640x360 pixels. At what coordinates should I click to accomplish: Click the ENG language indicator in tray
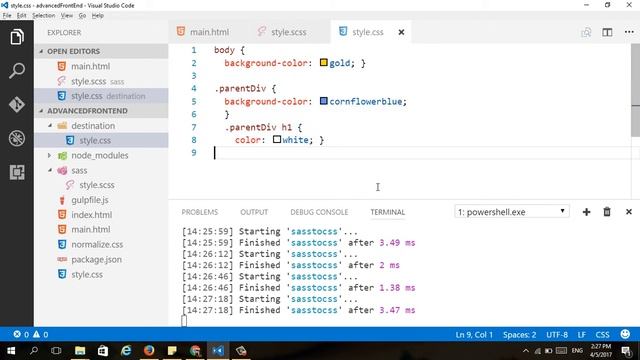pyautogui.click(x=577, y=351)
